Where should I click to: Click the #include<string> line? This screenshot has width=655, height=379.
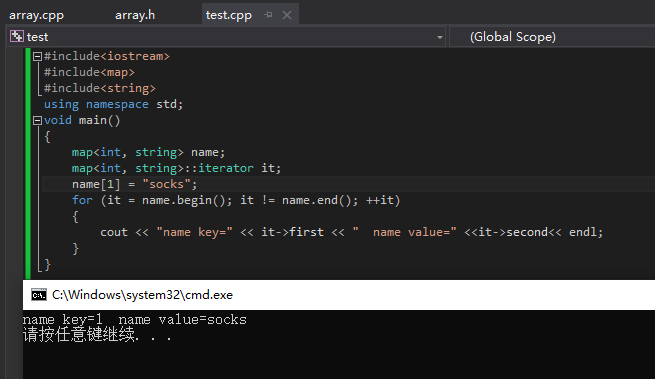99,88
